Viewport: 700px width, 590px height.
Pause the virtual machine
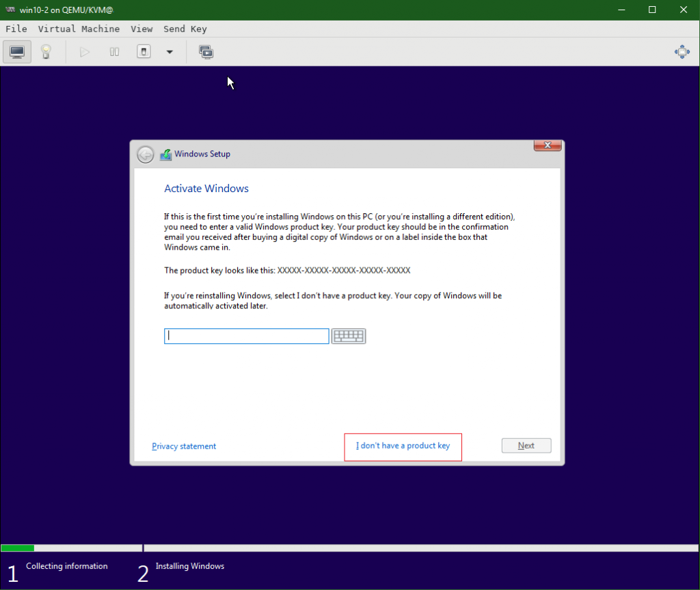pyautogui.click(x=113, y=51)
